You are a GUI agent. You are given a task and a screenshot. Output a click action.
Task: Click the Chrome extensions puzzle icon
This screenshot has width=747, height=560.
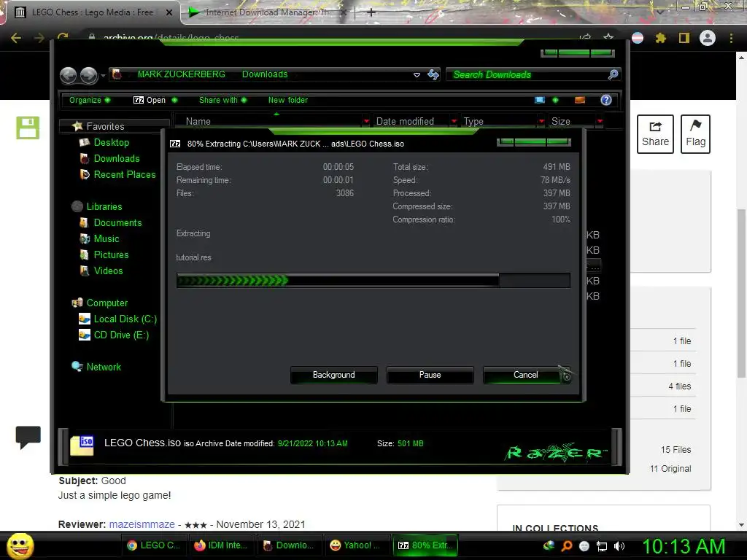[x=661, y=38]
